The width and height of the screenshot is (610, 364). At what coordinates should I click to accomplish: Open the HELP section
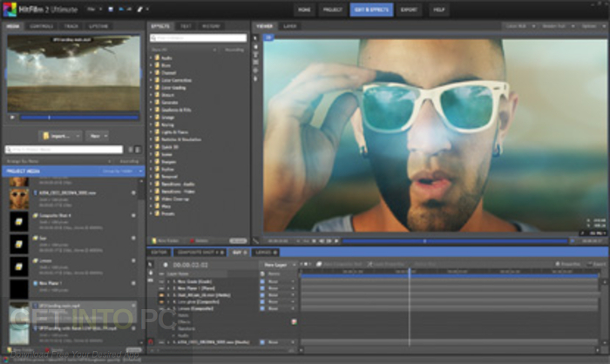439,10
